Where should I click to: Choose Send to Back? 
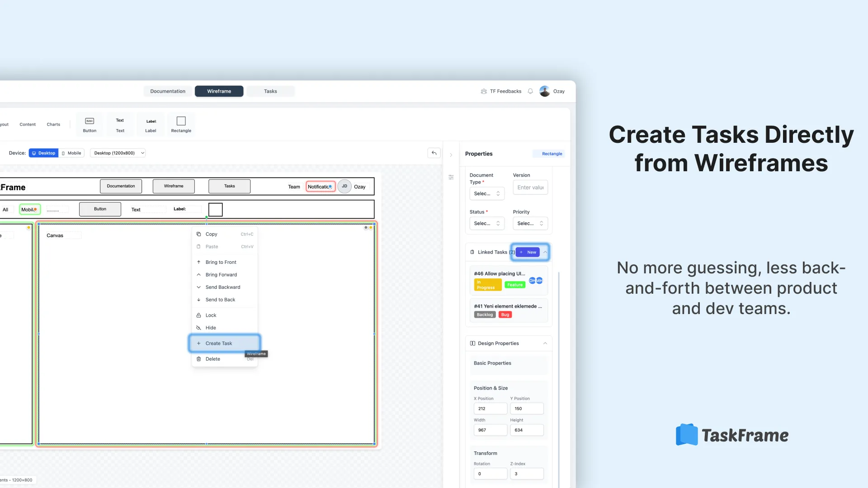(x=225, y=300)
